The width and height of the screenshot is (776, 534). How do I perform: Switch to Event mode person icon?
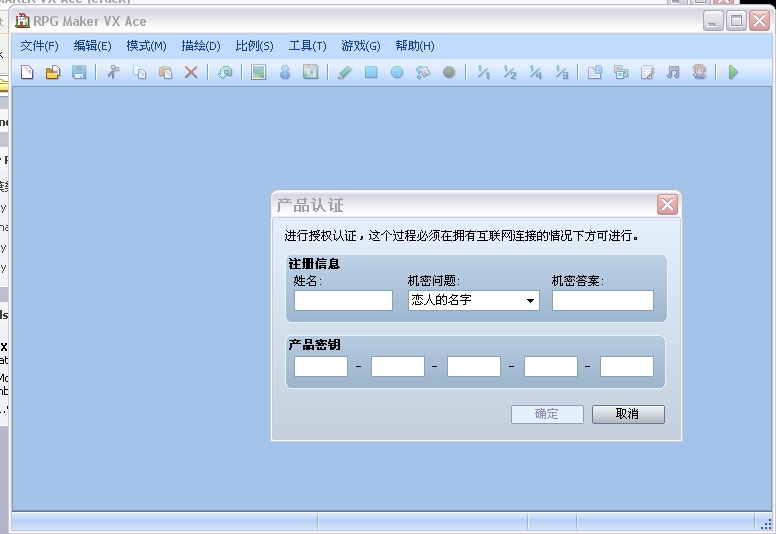(x=285, y=72)
